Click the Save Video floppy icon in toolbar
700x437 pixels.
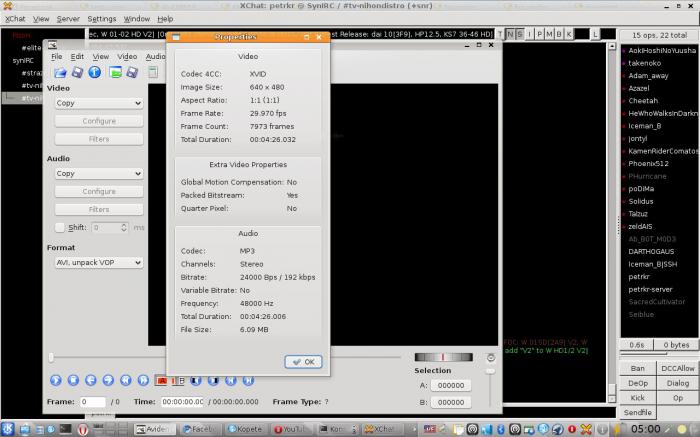coord(78,72)
